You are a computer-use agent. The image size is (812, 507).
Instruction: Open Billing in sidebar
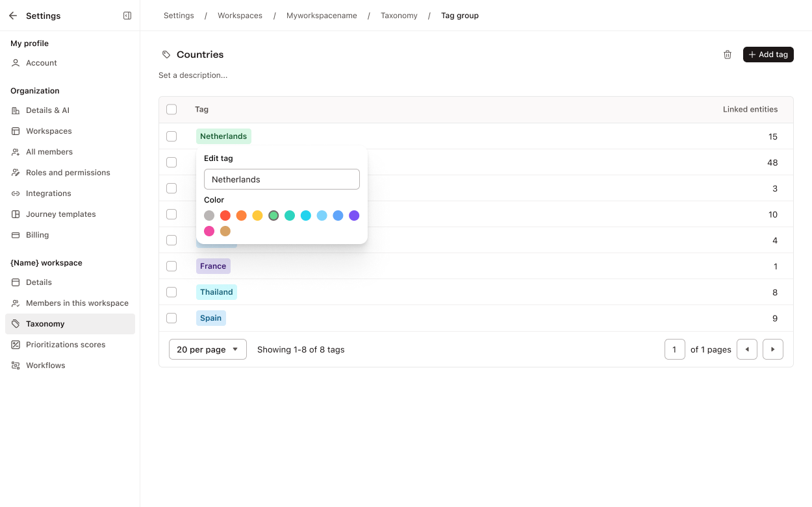(x=70, y=235)
